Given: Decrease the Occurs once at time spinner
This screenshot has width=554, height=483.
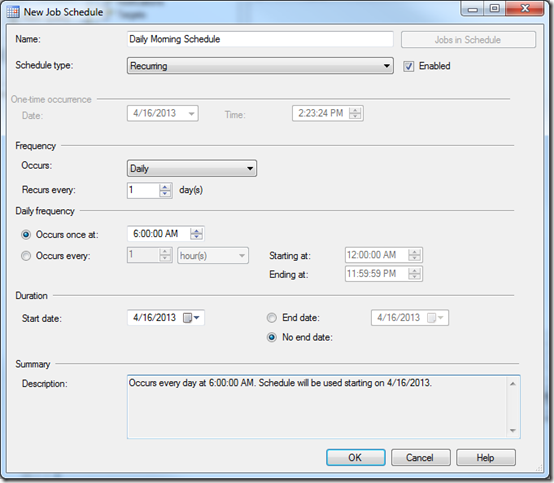Looking at the screenshot, I should [x=196, y=237].
